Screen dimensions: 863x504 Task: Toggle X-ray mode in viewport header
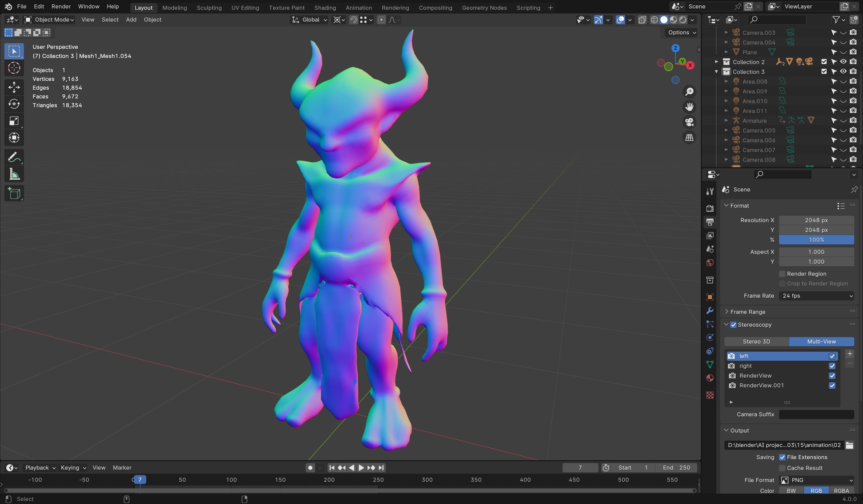[642, 20]
